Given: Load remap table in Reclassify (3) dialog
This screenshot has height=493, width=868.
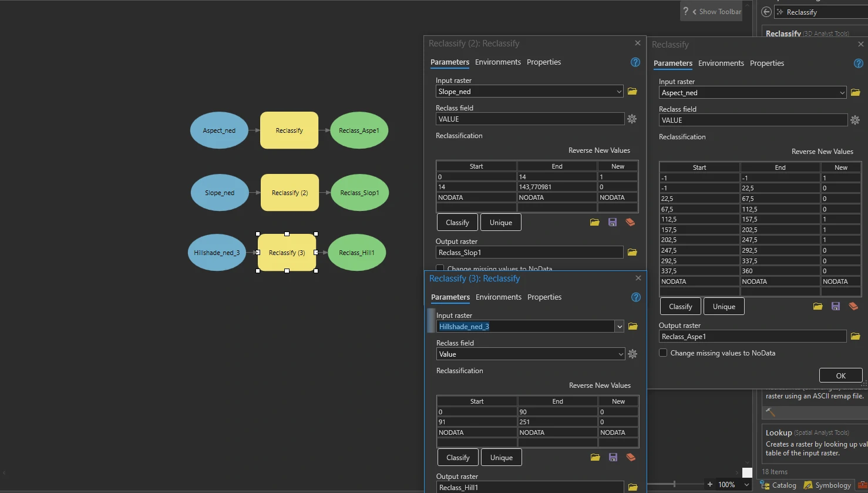Looking at the screenshot, I should [596, 457].
